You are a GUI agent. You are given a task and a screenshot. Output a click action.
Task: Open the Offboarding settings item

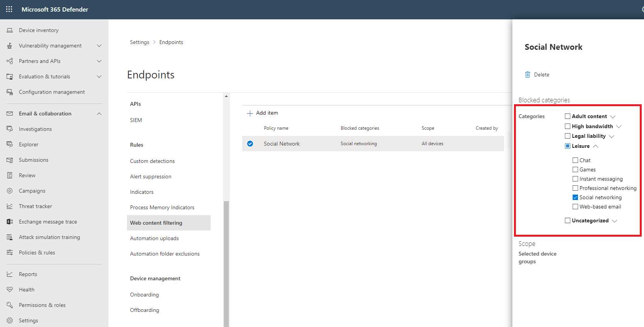[145, 310]
